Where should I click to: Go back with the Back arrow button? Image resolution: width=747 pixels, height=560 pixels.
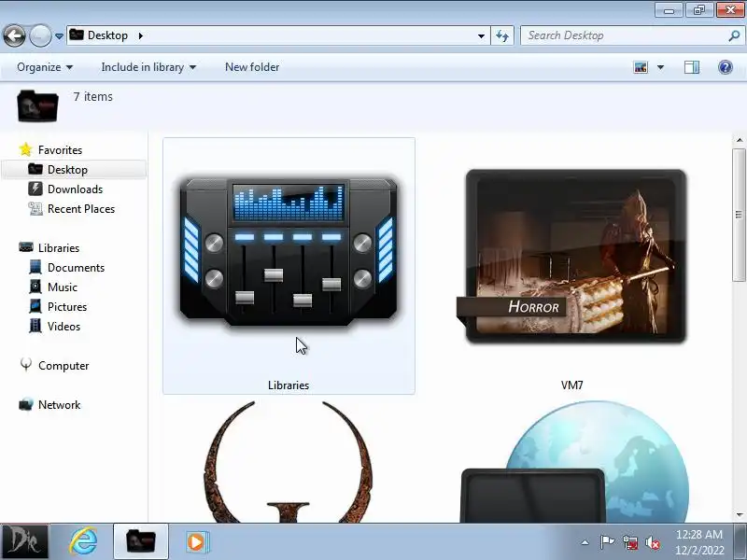[x=15, y=35]
